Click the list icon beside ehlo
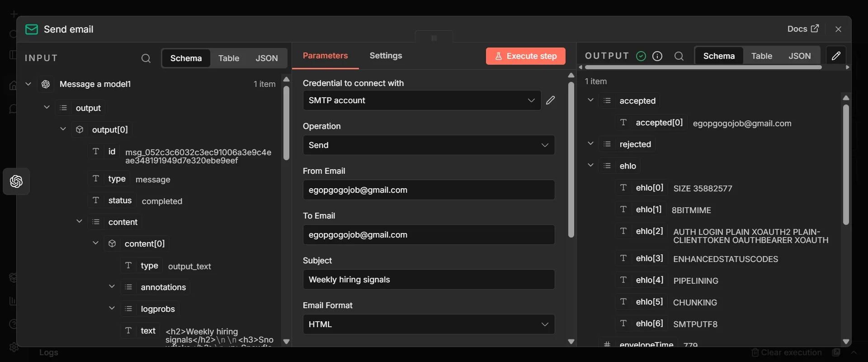Viewport: 868px width, 362px height. [607, 166]
